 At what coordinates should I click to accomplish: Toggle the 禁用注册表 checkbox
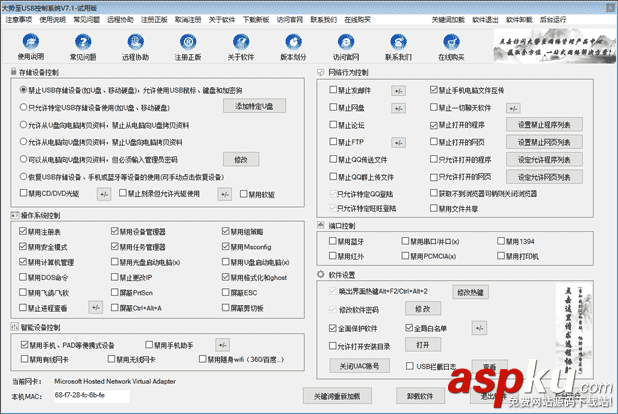click(23, 231)
